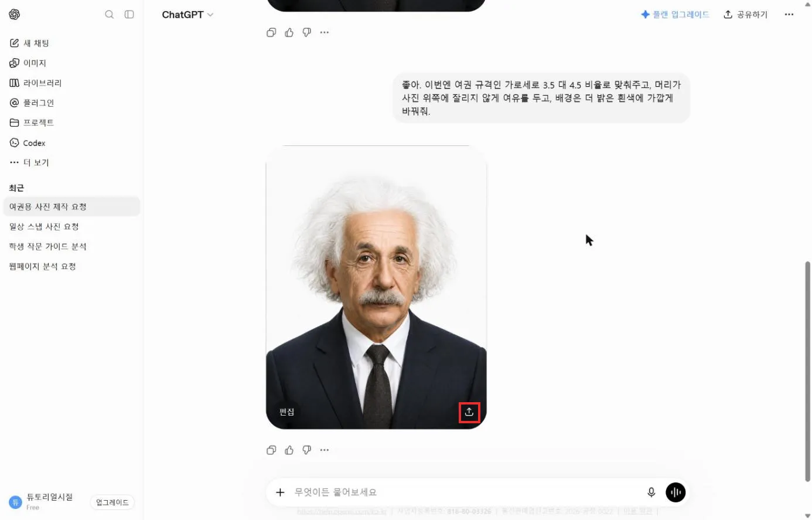
Task: Like the previous response above the message
Action: pyautogui.click(x=289, y=33)
